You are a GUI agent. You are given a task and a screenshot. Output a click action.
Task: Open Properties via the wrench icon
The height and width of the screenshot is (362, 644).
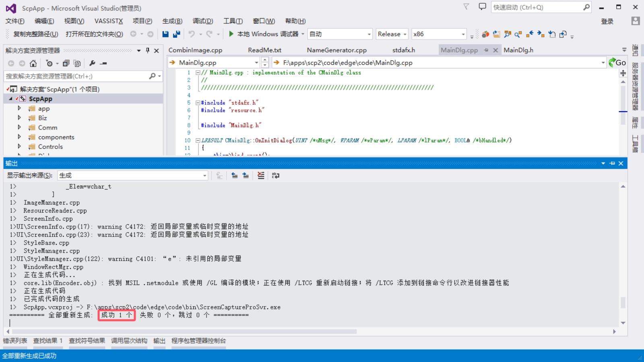pyautogui.click(x=92, y=64)
